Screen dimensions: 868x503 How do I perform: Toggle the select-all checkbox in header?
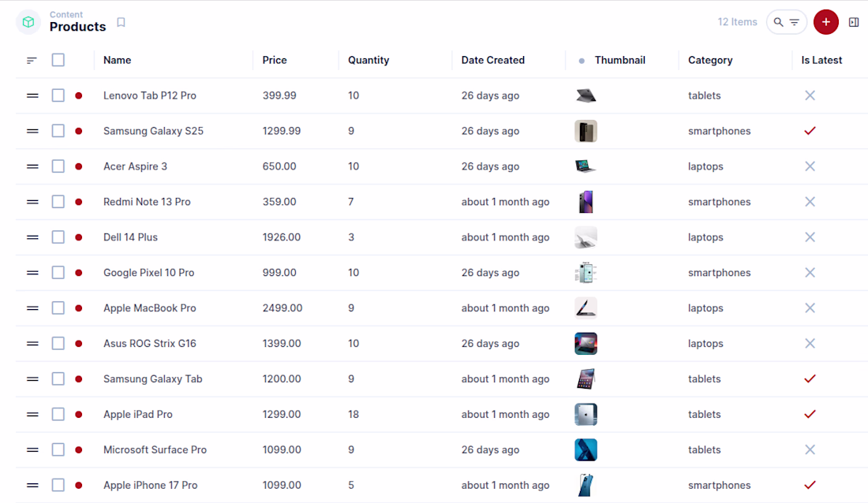[x=58, y=60]
